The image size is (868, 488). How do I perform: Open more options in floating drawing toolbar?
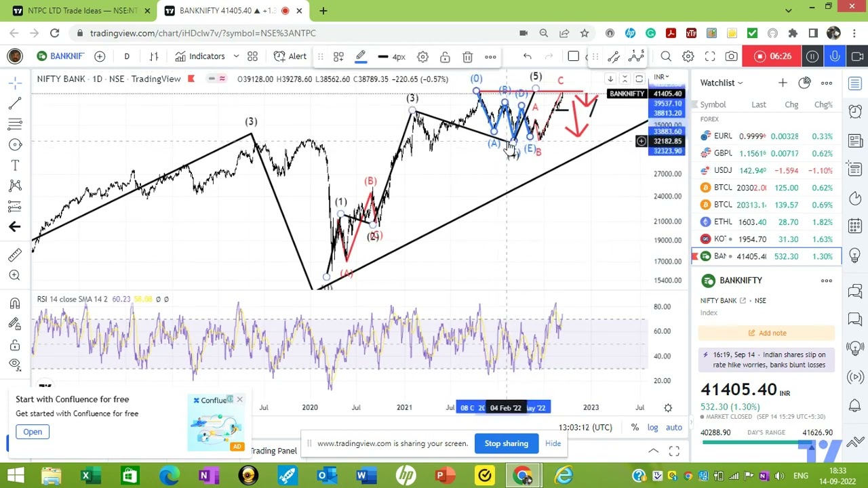coord(490,57)
